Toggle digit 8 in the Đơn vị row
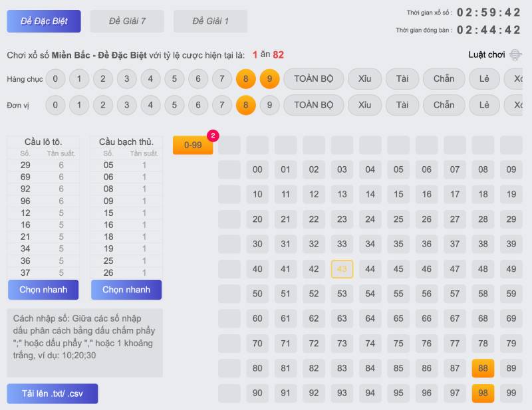 point(245,105)
